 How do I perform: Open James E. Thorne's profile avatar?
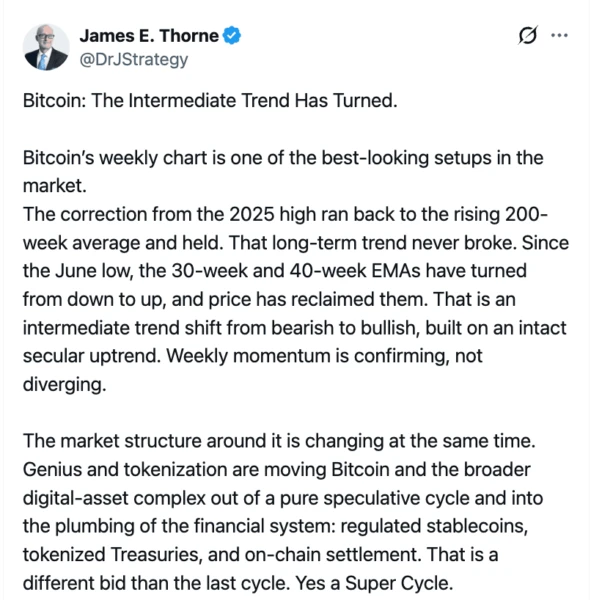click(46, 47)
